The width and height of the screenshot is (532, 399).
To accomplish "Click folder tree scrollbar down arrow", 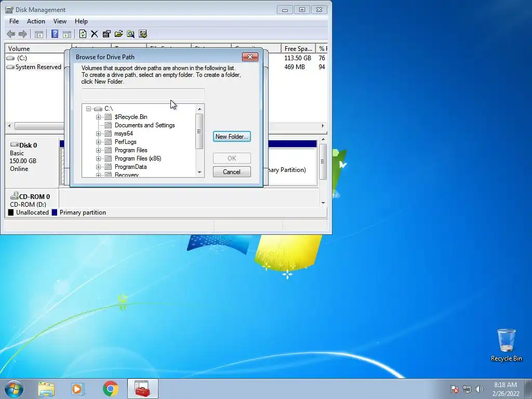I will click(x=199, y=172).
